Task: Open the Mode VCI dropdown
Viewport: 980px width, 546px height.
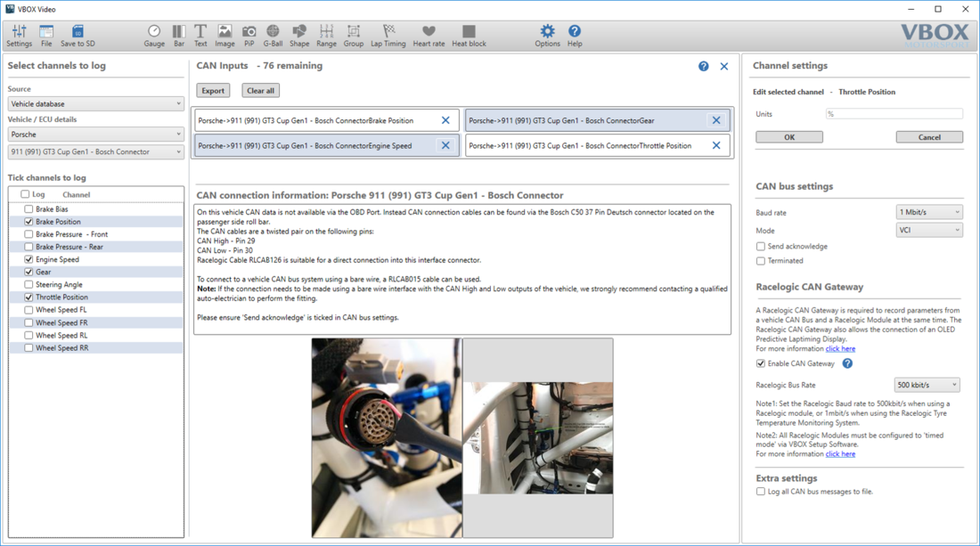Action: [928, 230]
